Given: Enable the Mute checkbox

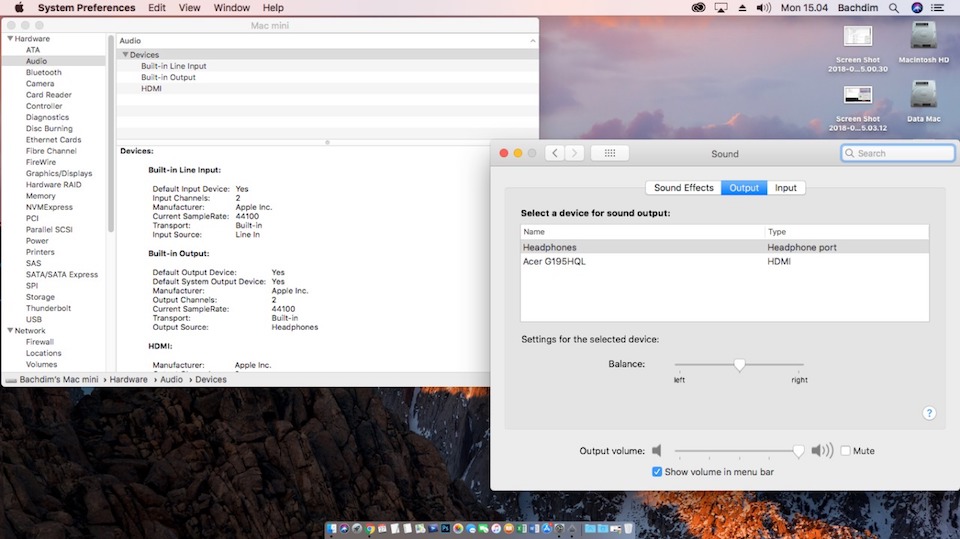Looking at the screenshot, I should click(846, 451).
